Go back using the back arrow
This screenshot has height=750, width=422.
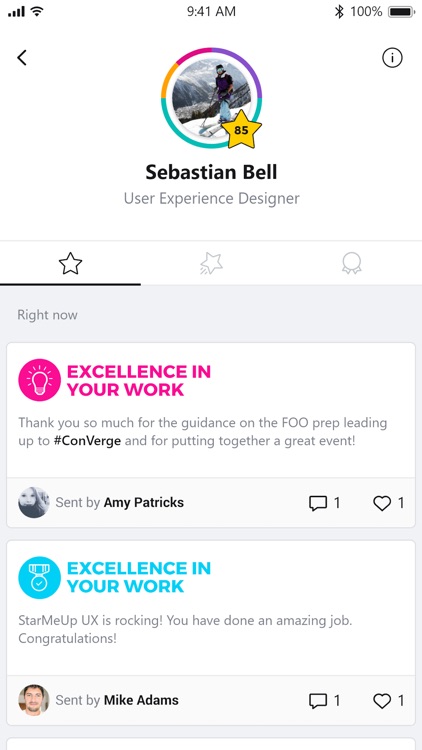[x=22, y=58]
